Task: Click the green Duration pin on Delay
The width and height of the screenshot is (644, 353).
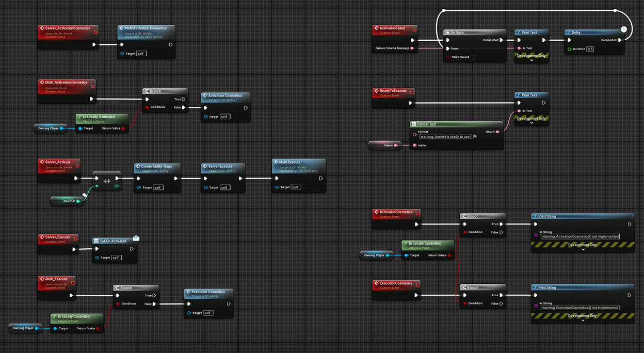Action: [569, 49]
